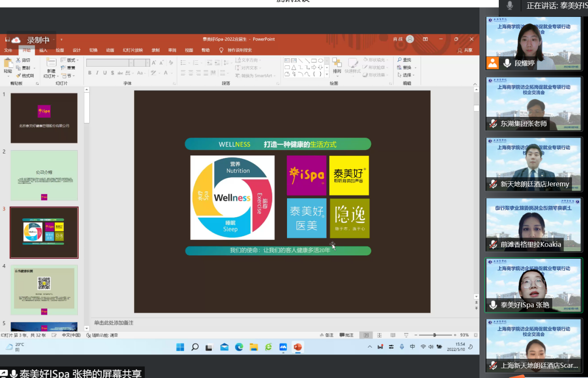The height and width of the screenshot is (378, 588).
Task: Open slide sorter view in status bar
Action: pos(379,335)
